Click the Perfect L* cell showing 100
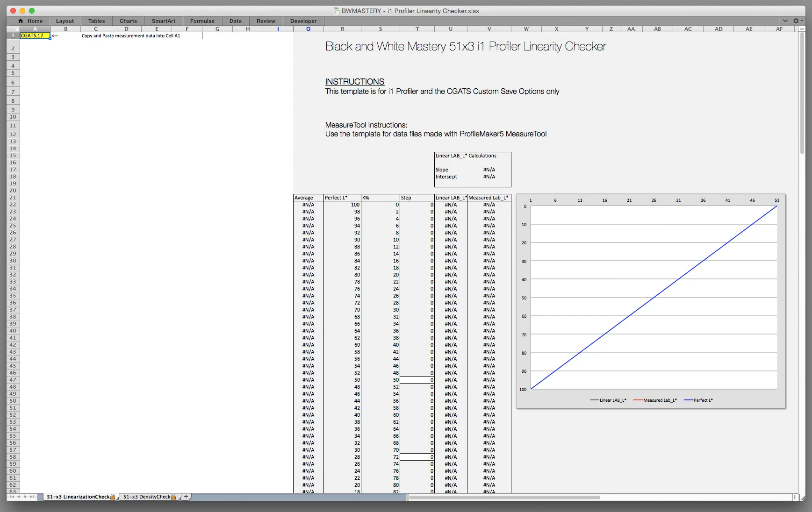 coord(343,205)
